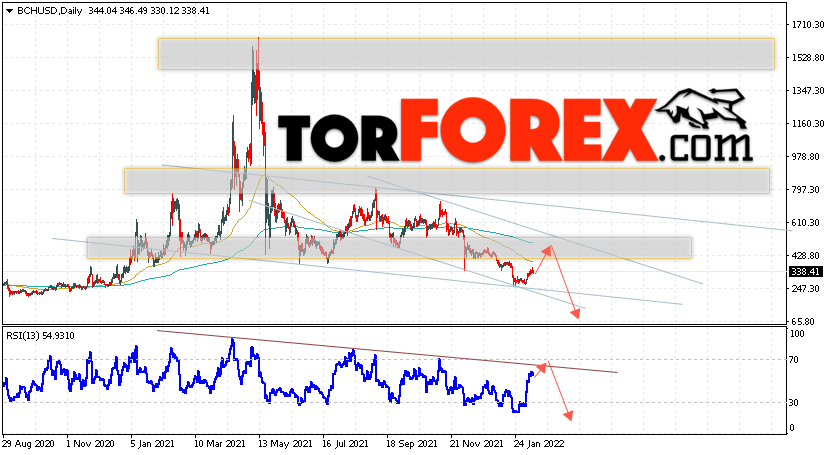827x455 pixels.
Task: Select the brown RSI descending trendline
Action: point(387,352)
